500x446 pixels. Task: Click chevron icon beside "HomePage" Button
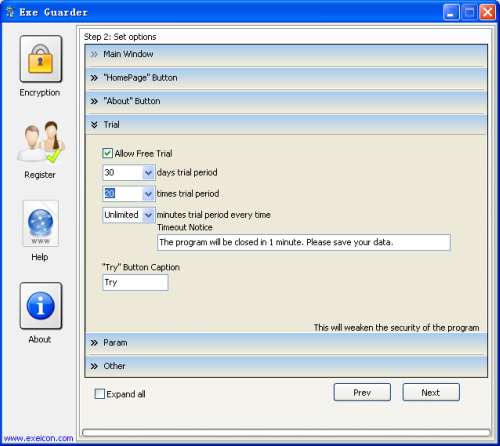94,78
